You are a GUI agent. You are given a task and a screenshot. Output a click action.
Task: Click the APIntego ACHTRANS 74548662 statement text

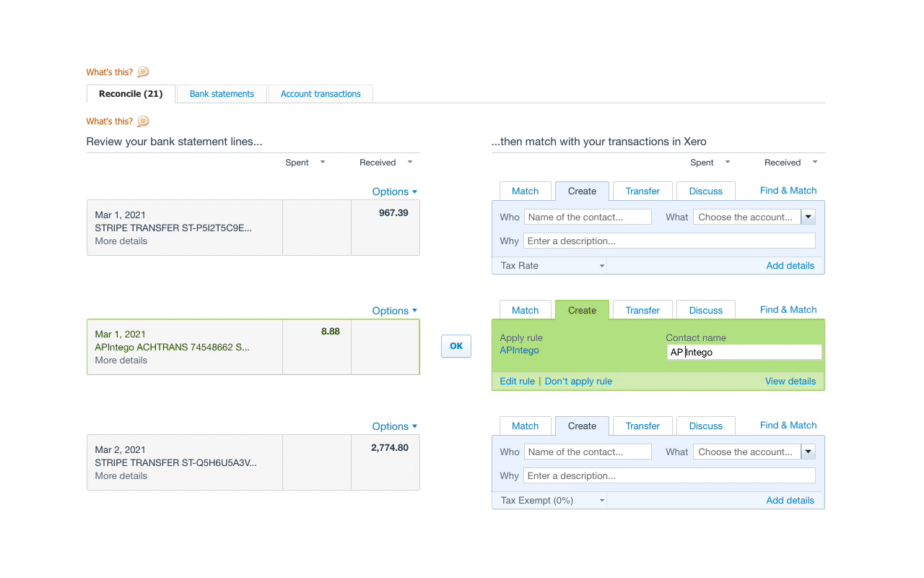click(172, 348)
